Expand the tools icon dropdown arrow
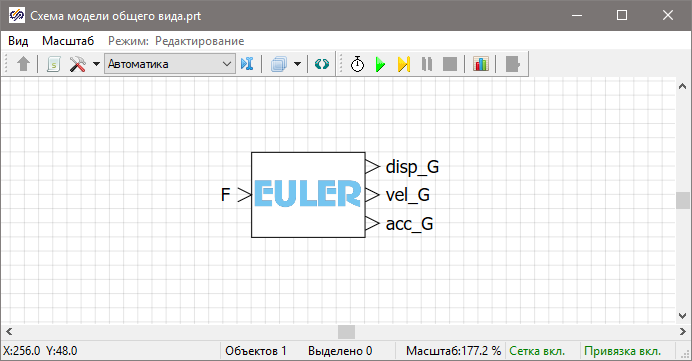This screenshot has width=692, height=361. (96, 64)
